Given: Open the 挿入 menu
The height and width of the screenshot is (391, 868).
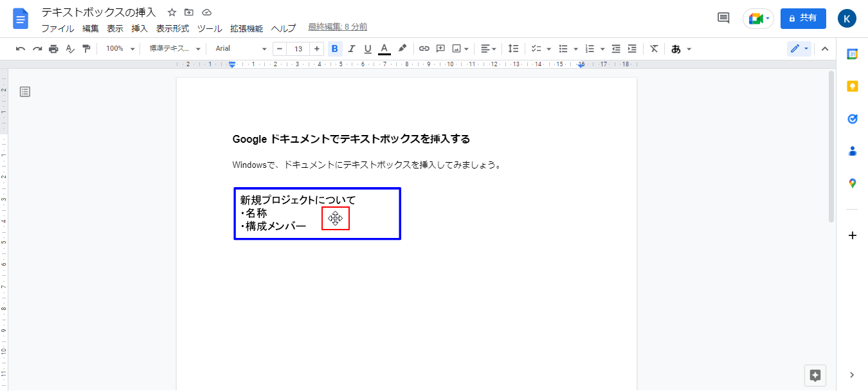Looking at the screenshot, I should [x=140, y=28].
